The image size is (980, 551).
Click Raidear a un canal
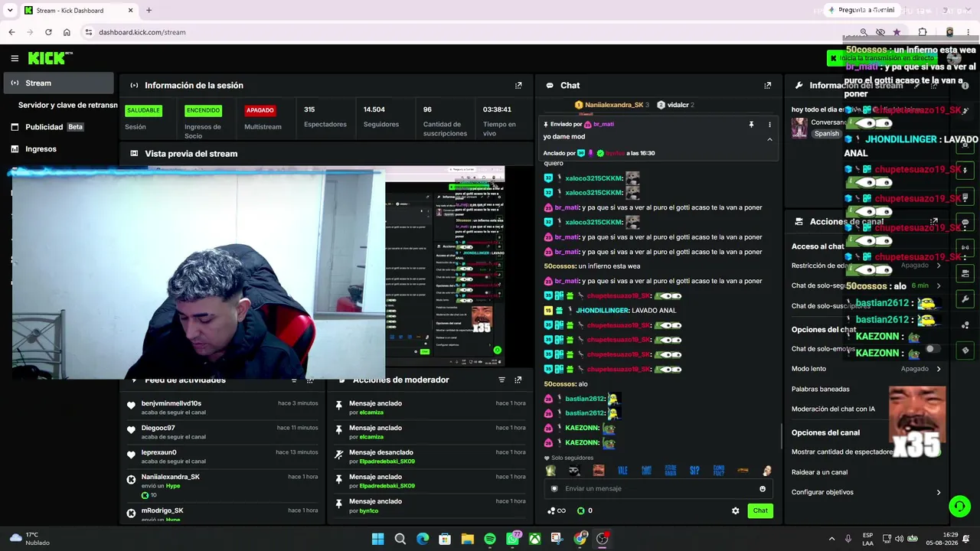pos(819,472)
